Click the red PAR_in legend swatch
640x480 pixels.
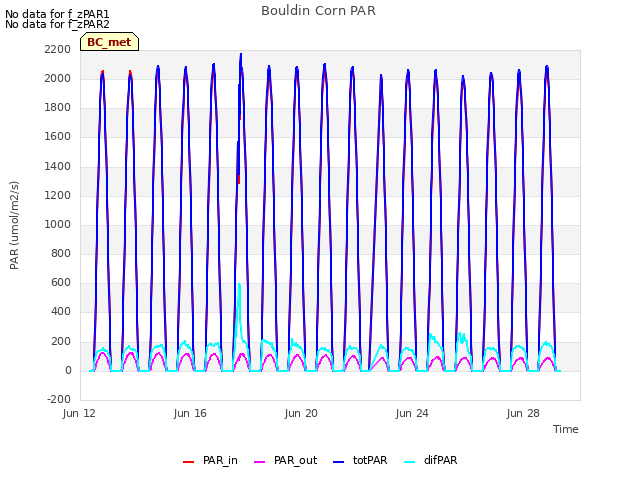coord(188,462)
